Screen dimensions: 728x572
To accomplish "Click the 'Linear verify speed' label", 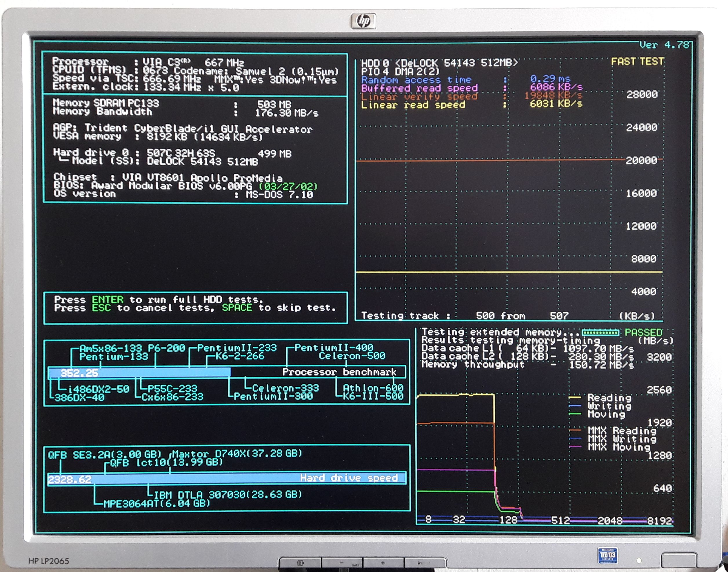I will pyautogui.click(x=419, y=96).
